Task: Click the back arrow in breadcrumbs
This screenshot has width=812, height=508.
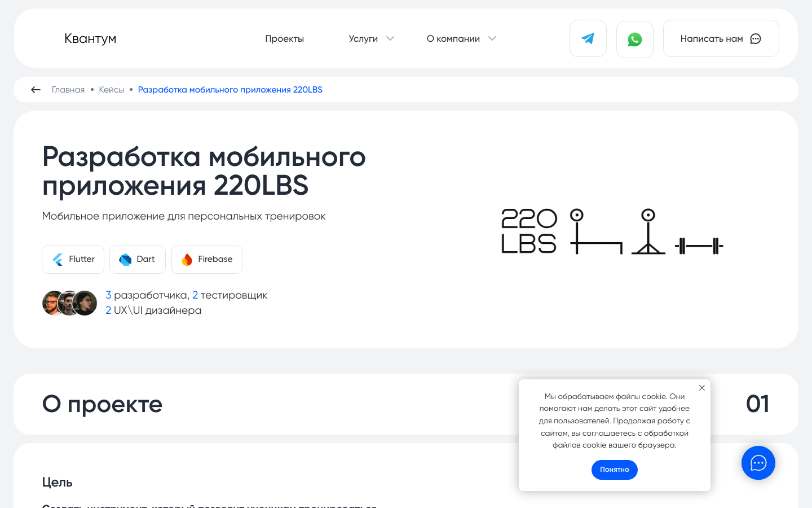Action: 36,90
